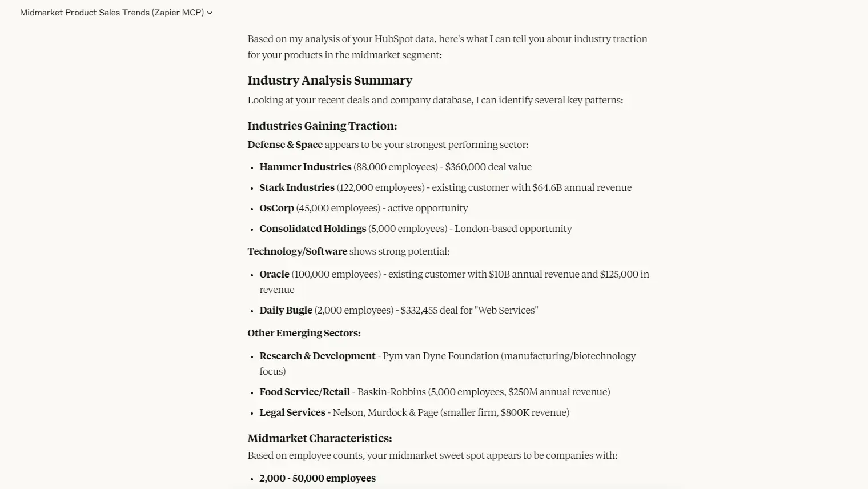Click the 2,000 - 50,000 employees text

tap(318, 478)
